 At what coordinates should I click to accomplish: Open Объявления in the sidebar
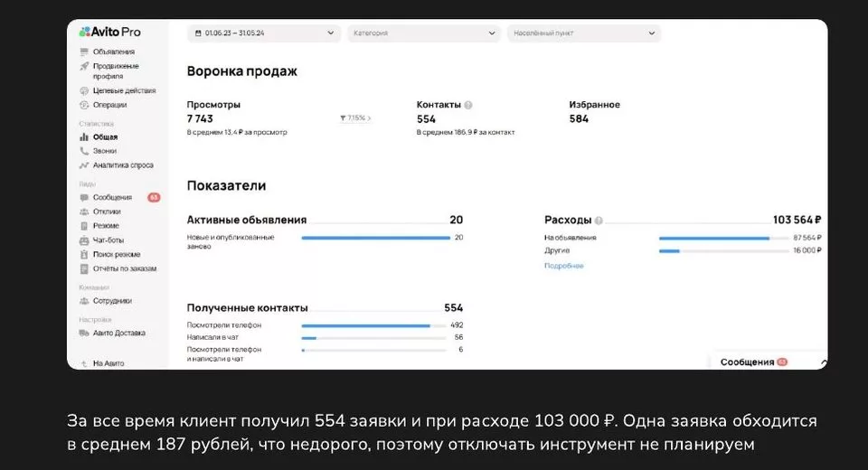click(x=114, y=52)
